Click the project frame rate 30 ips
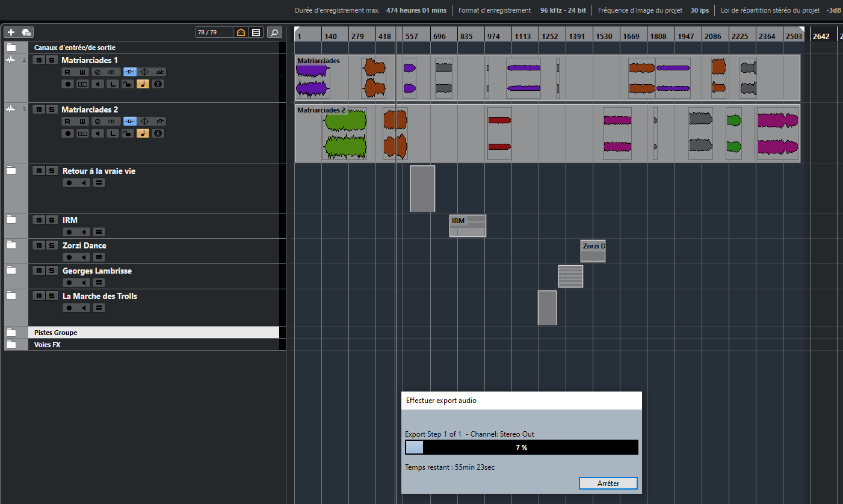 (x=699, y=10)
